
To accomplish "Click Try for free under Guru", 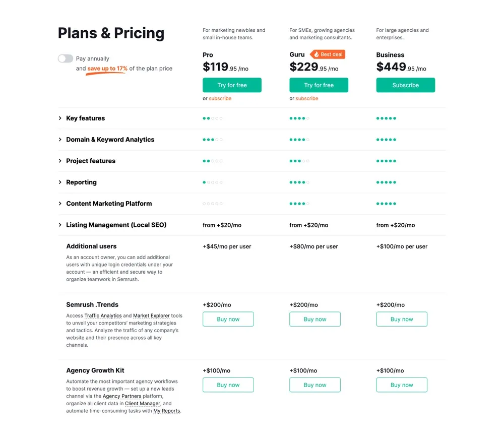I will click(x=319, y=85).
